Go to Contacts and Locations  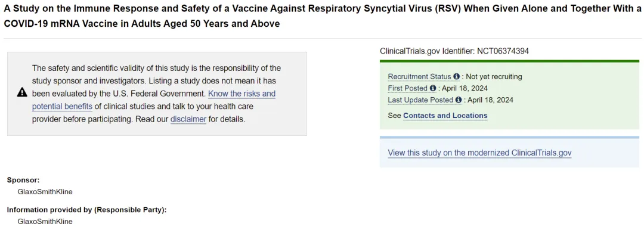tap(445, 116)
